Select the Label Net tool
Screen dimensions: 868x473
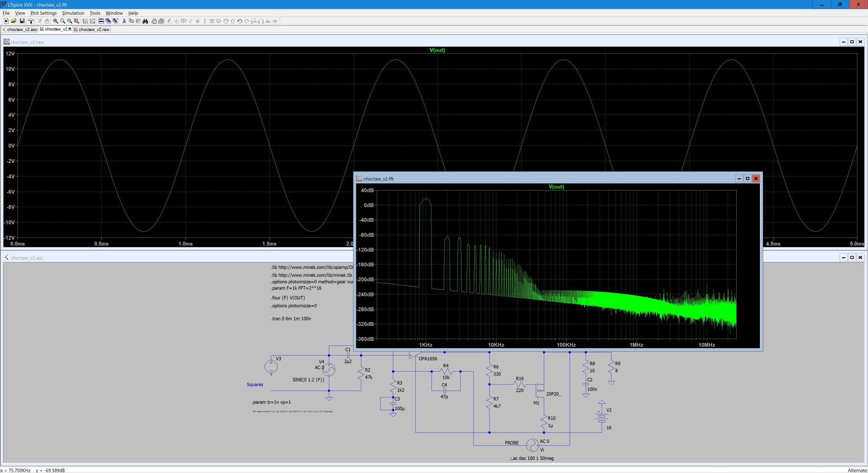coord(184,21)
